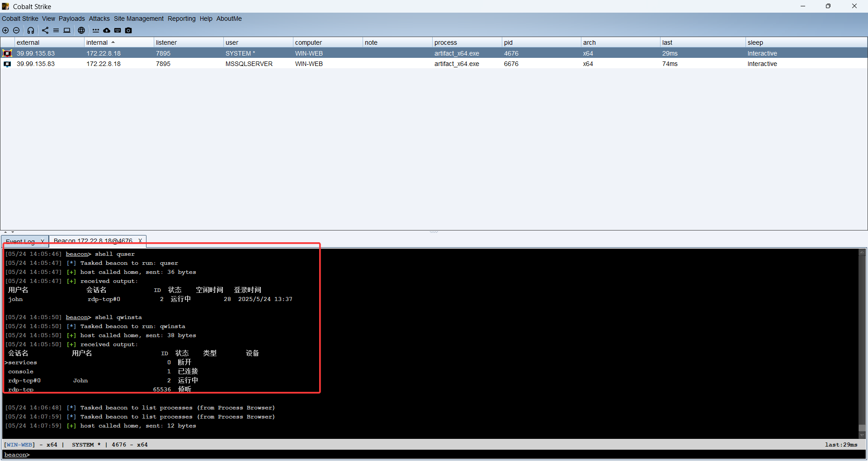Click the Disconnect minus icon
The height and width of the screenshot is (461, 868).
point(16,30)
